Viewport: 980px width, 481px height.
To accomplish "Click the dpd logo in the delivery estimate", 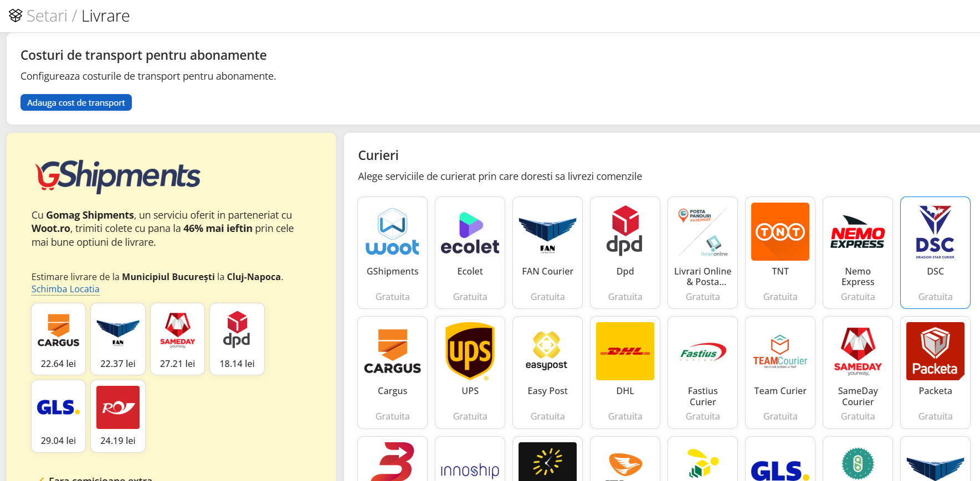I will point(237,330).
